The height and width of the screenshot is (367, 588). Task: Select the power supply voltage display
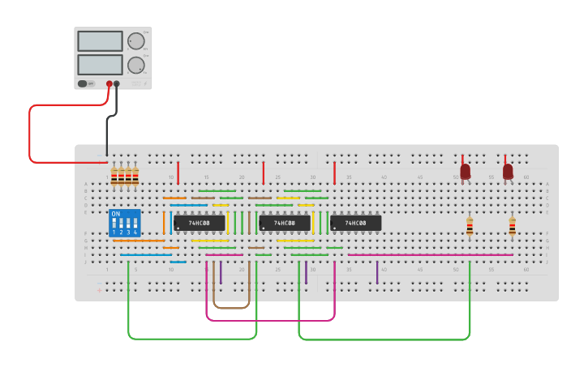(100, 41)
